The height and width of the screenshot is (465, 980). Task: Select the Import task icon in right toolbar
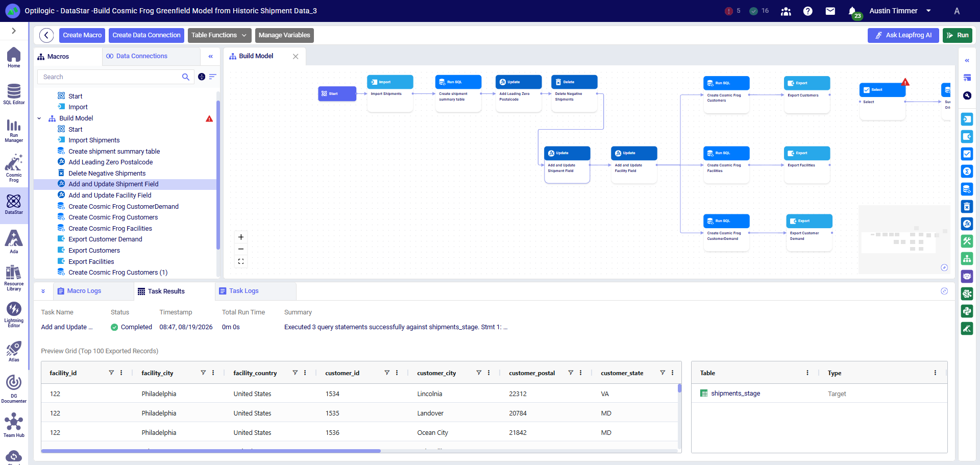[x=967, y=119]
